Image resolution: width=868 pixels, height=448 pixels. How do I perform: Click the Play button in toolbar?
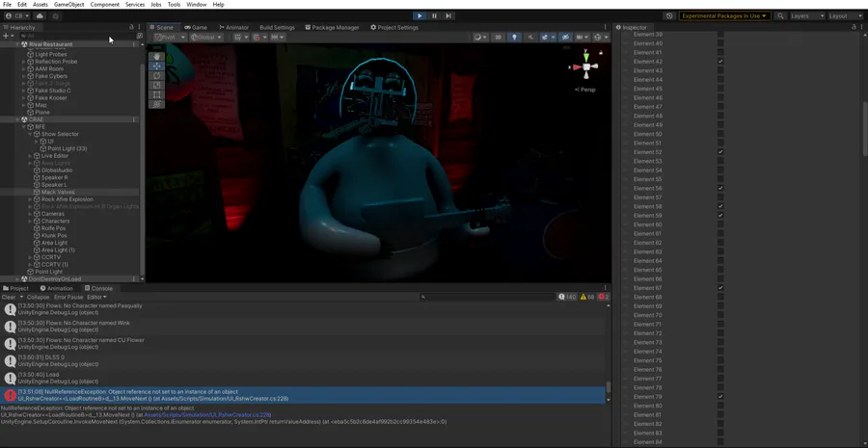click(420, 15)
